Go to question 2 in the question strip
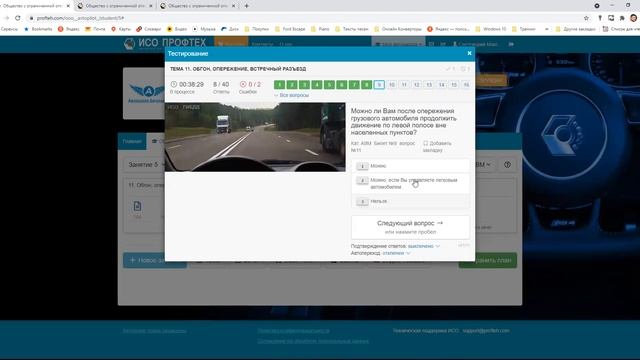 tap(292, 84)
